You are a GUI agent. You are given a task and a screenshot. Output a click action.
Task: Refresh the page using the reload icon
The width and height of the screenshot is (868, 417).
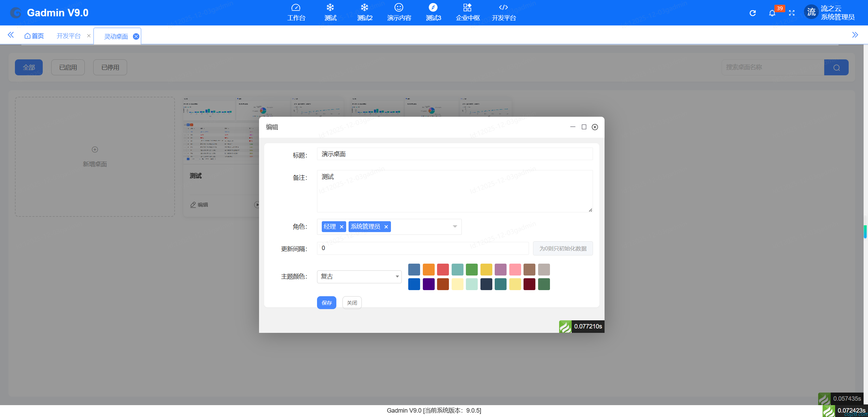pyautogui.click(x=752, y=13)
